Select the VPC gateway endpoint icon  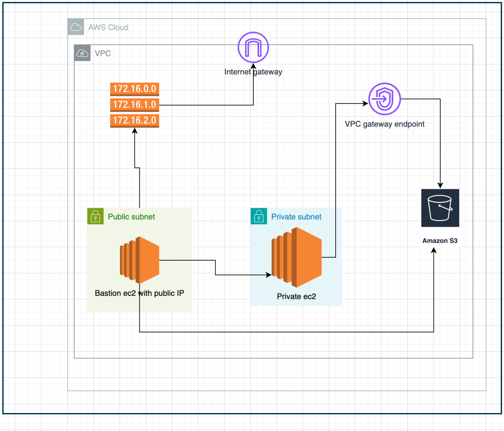click(x=384, y=99)
